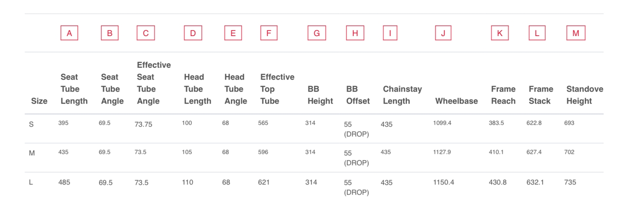
Task: Click the boxed letter F marker
Action: pos(269,33)
